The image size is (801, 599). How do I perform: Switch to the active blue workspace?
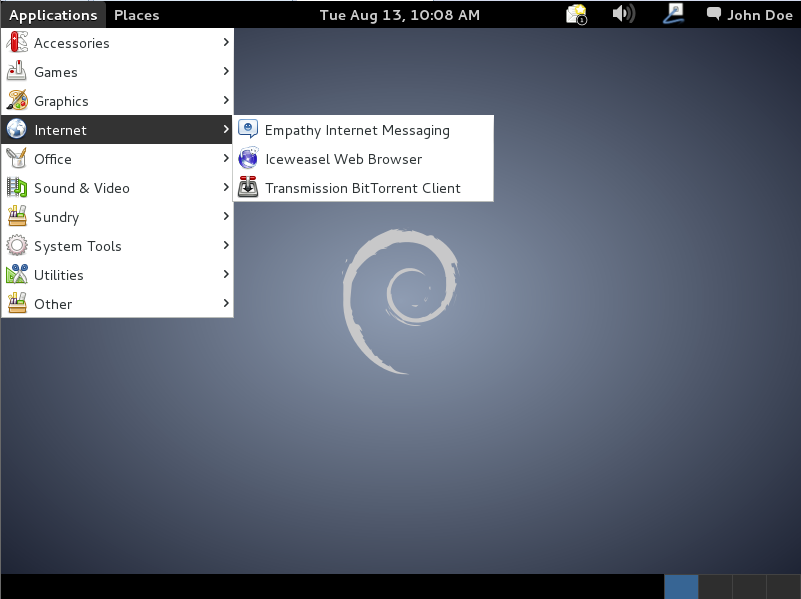click(681, 587)
